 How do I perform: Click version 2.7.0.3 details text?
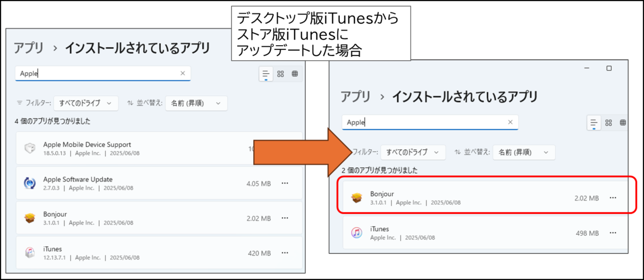88,188
